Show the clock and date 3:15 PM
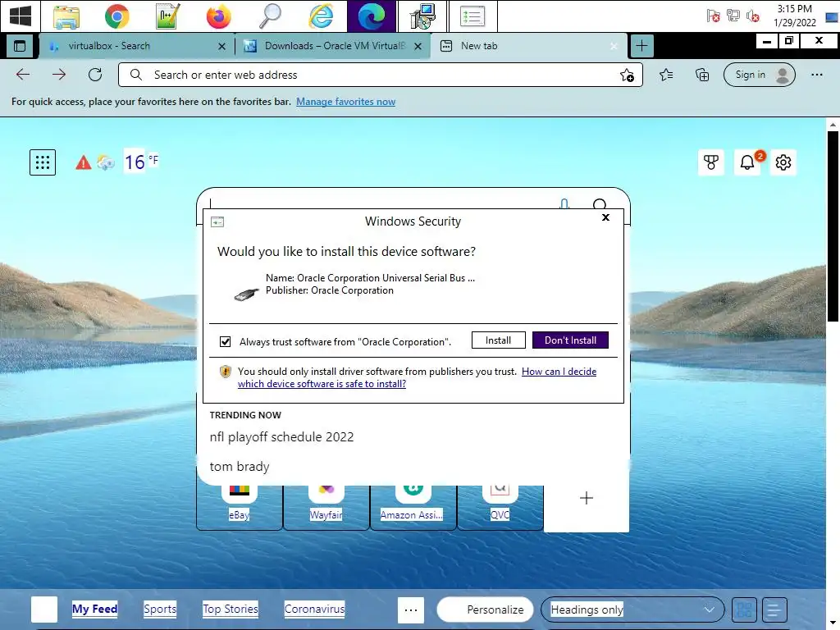The height and width of the screenshot is (630, 840). coord(794,16)
